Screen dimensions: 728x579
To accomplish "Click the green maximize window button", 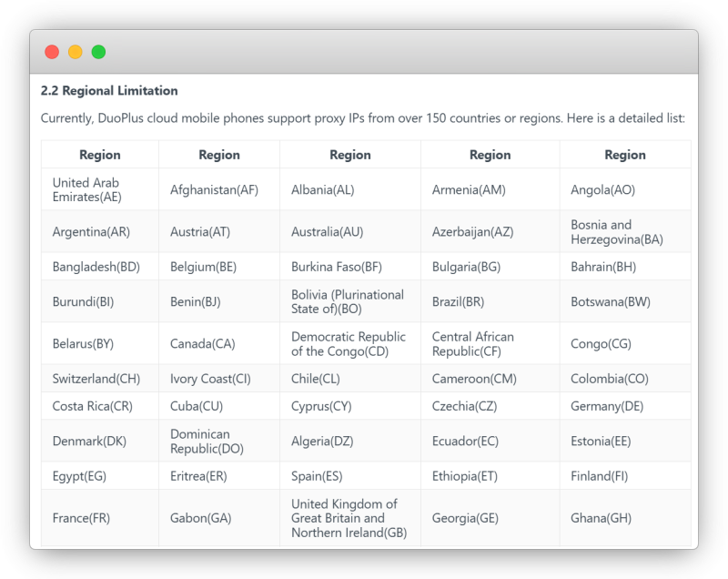I will (x=98, y=52).
